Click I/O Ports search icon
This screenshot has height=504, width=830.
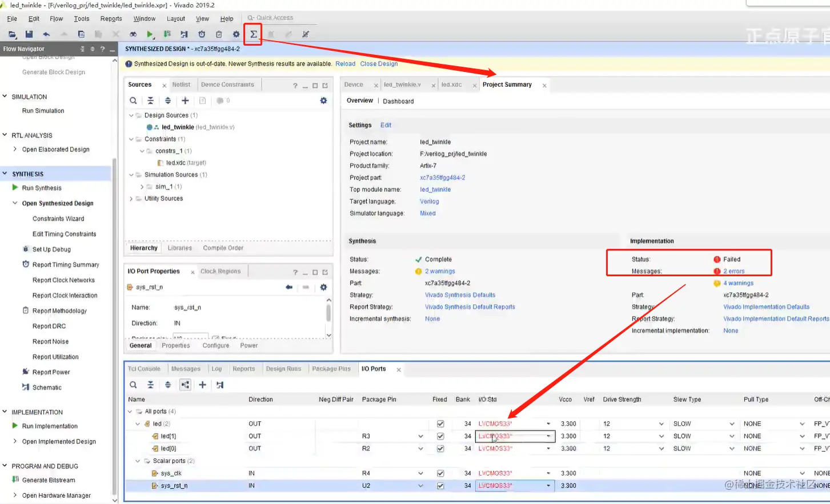133,385
